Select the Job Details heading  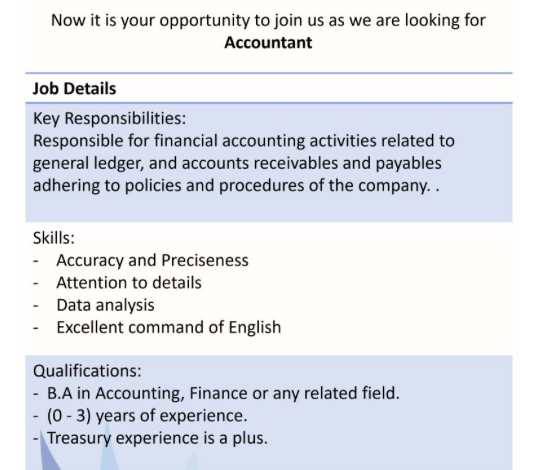[x=74, y=89]
